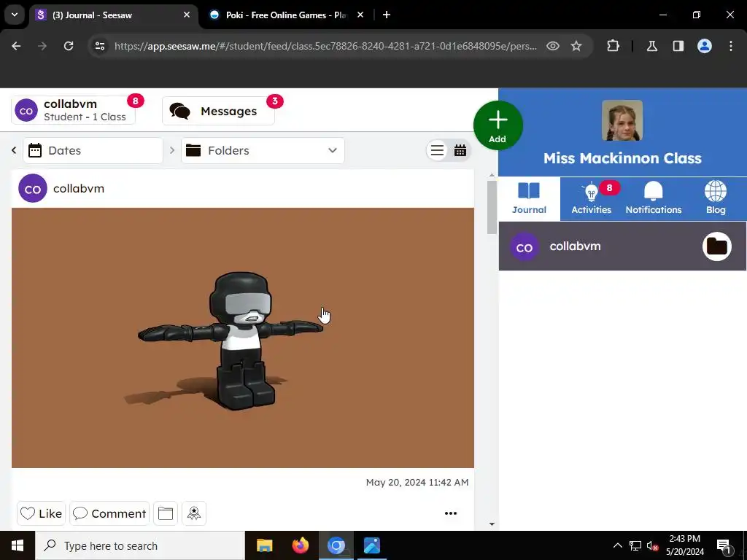Bookmark this page with the star icon
The width and height of the screenshot is (747, 560).
coord(576,46)
